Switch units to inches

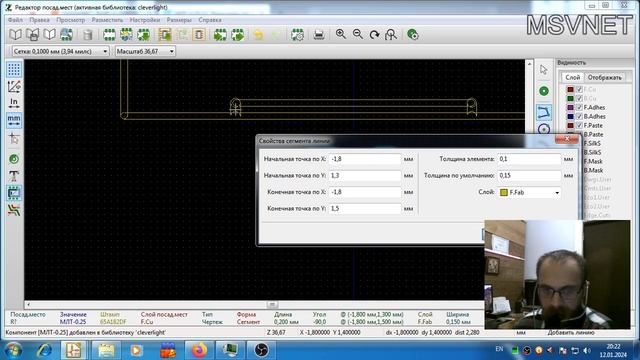click(x=14, y=103)
